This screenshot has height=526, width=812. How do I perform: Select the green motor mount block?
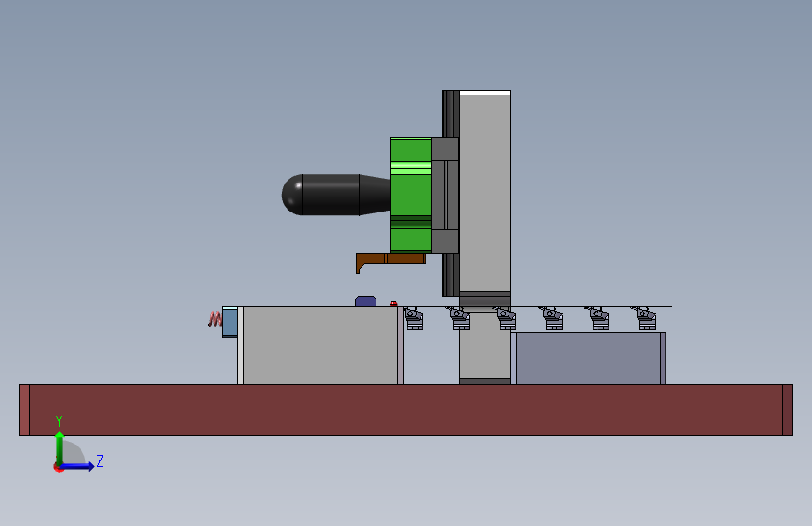(410, 195)
